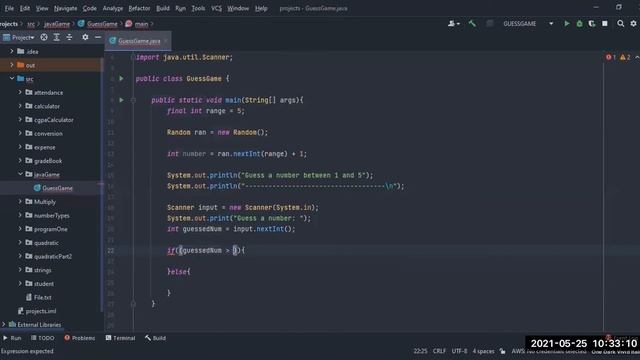Expand the quadraticPart2 package
Viewport: 640px width, 360px height.
(20, 256)
